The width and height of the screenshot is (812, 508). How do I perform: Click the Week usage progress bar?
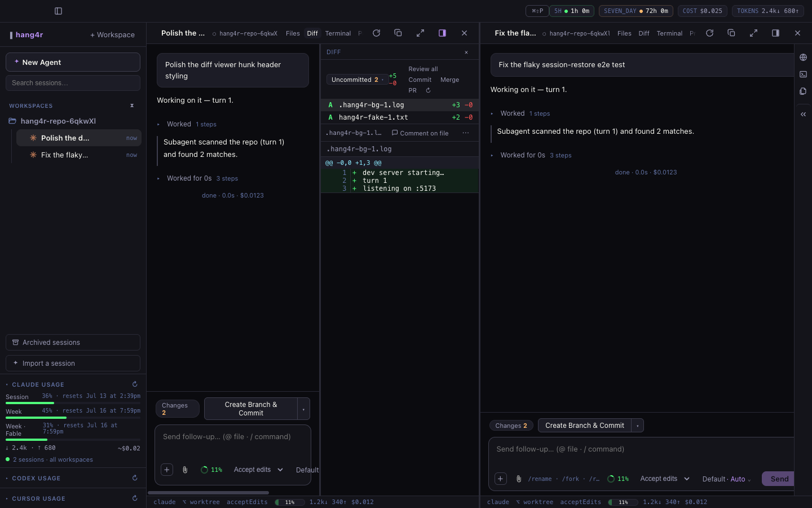(x=73, y=418)
